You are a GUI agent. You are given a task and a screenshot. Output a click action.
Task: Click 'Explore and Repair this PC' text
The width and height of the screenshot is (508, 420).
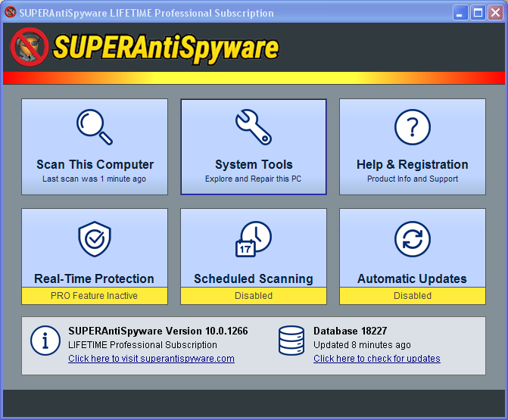coord(253,179)
